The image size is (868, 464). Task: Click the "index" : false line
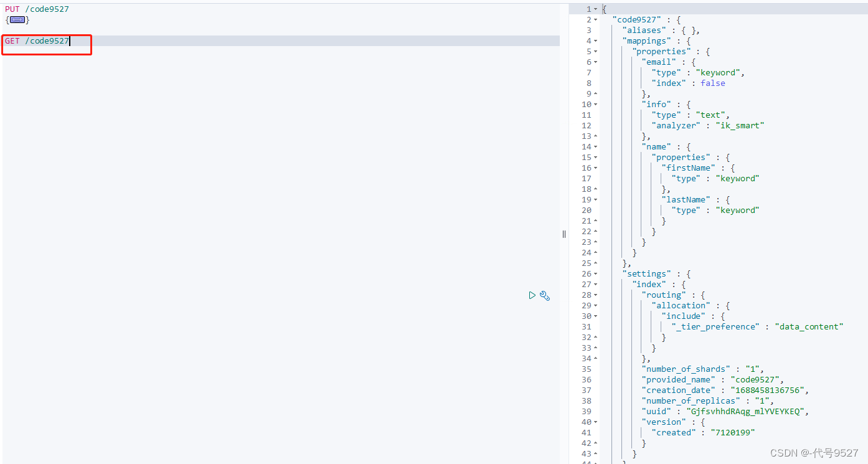[688, 83]
